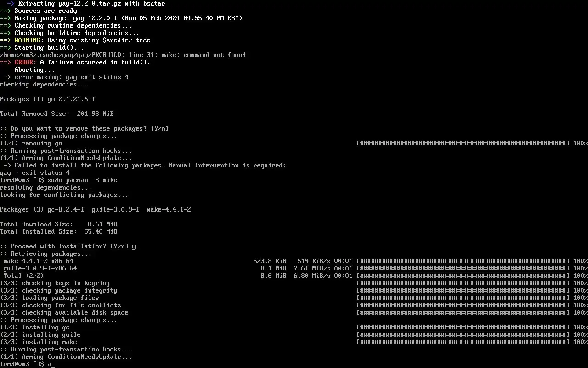Click '(3/3) checking for file conflicts'
The image size is (588, 368).
pos(60,305)
